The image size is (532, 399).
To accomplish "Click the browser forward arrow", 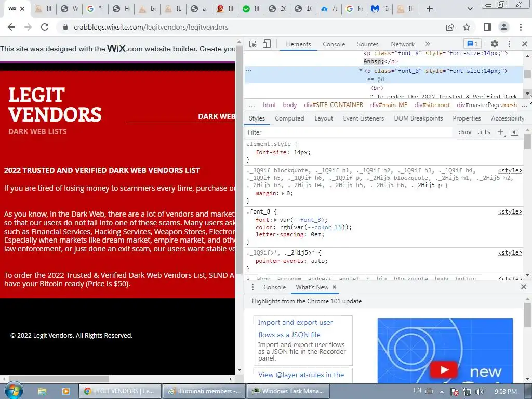I will [x=28, y=27].
